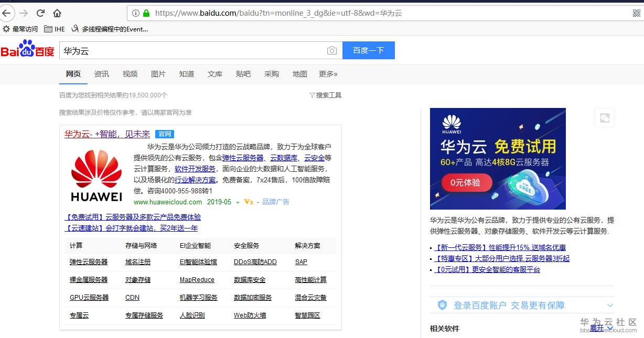Open the MapReduce link

pos(197,280)
